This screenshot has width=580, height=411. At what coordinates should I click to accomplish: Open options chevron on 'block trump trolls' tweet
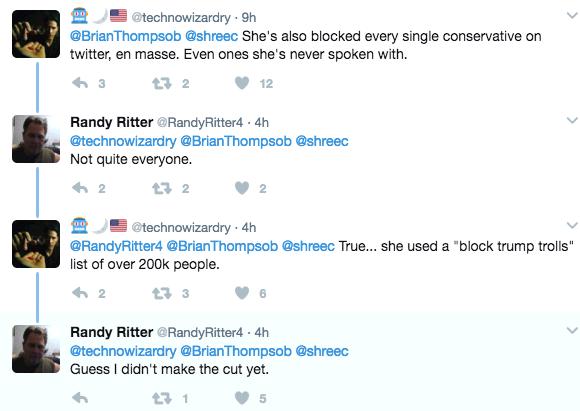point(572,225)
